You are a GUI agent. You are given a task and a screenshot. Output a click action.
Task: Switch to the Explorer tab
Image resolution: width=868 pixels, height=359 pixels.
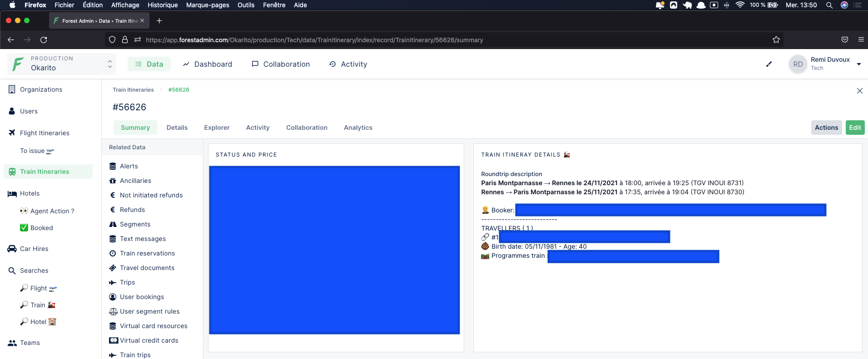217,128
